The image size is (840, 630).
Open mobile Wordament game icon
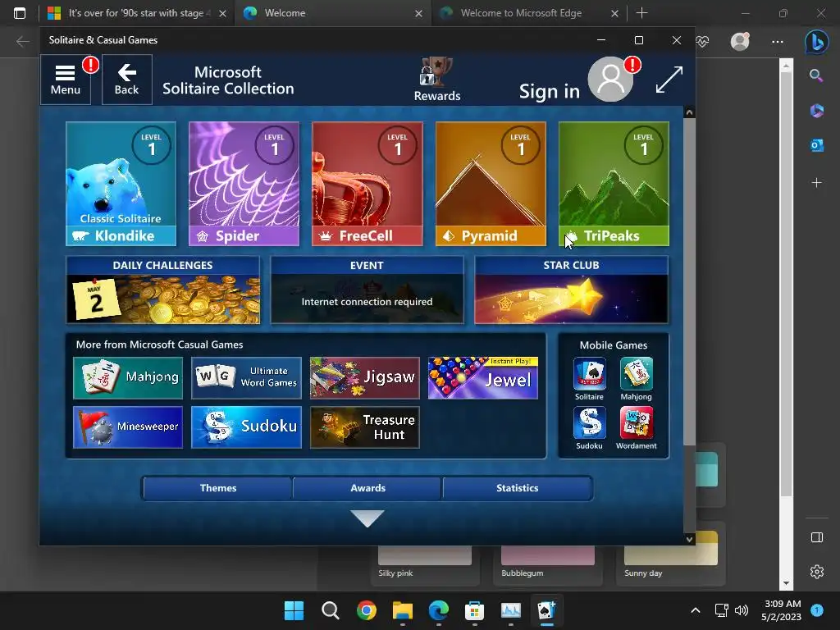(637, 428)
